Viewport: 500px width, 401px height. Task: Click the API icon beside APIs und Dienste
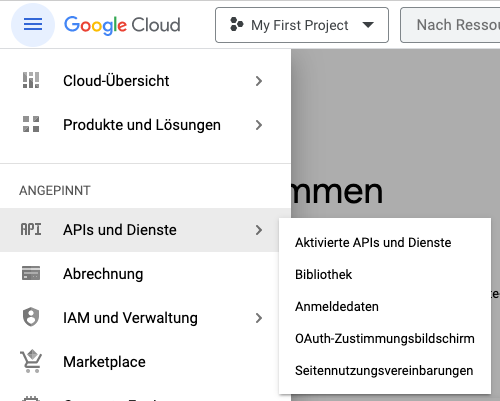[31, 230]
